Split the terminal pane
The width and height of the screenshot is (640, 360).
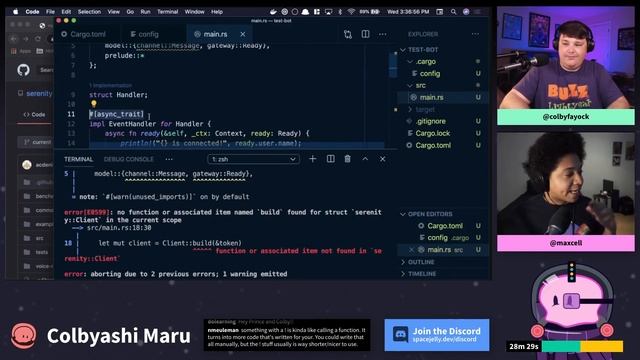(x=331, y=159)
